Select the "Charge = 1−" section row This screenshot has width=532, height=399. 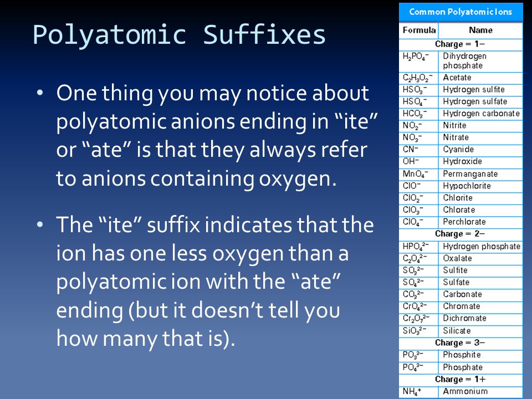(461, 44)
